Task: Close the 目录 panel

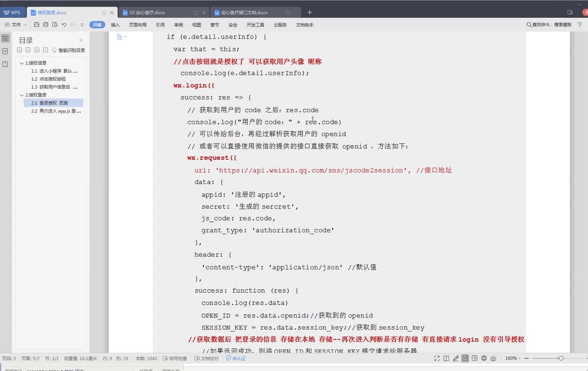Action: tap(81, 40)
